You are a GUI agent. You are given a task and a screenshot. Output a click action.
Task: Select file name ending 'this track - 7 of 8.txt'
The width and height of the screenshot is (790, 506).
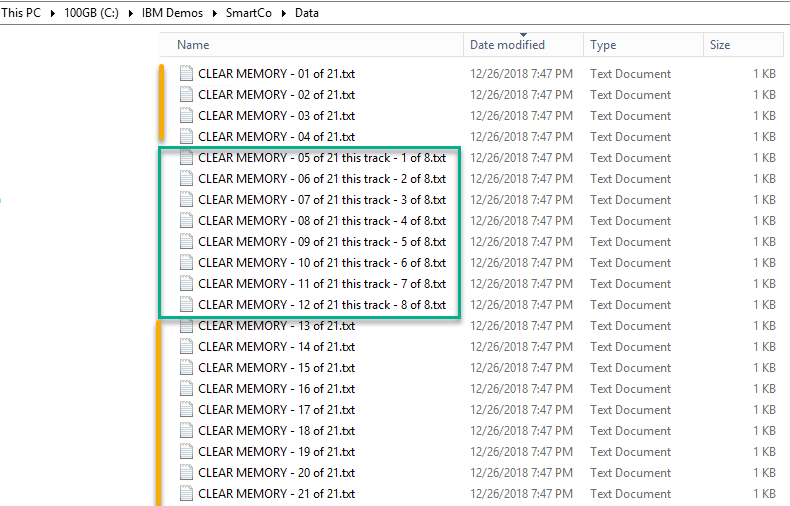coord(322,284)
